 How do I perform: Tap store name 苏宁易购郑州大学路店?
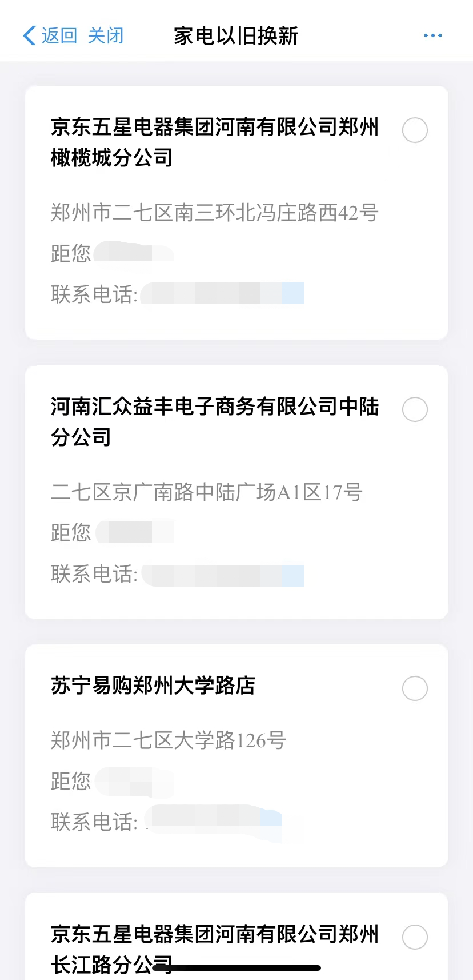(153, 685)
